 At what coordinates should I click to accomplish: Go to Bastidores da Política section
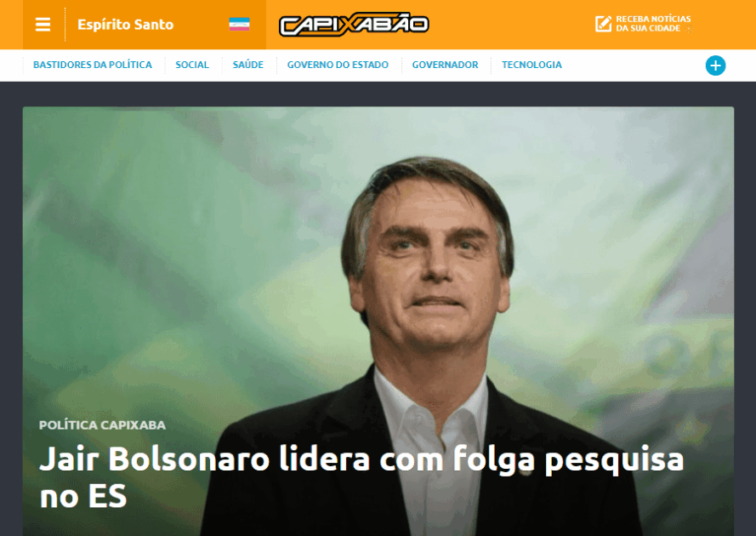[x=93, y=65]
